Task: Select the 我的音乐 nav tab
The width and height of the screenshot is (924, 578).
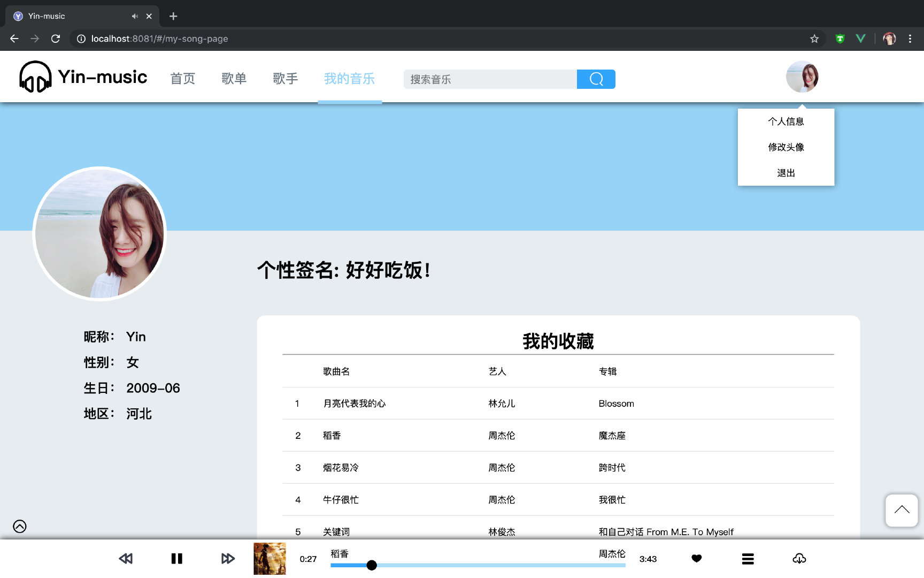Action: pyautogui.click(x=350, y=79)
